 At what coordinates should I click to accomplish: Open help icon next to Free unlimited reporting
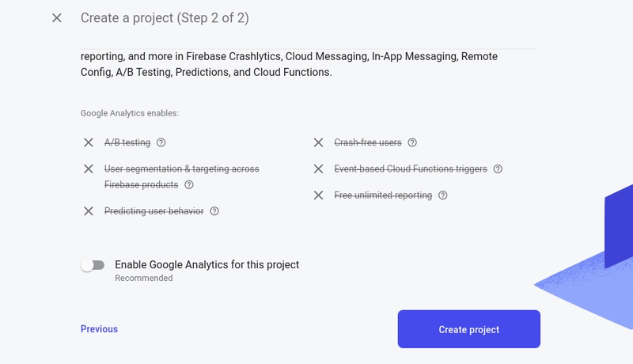pyautogui.click(x=443, y=195)
